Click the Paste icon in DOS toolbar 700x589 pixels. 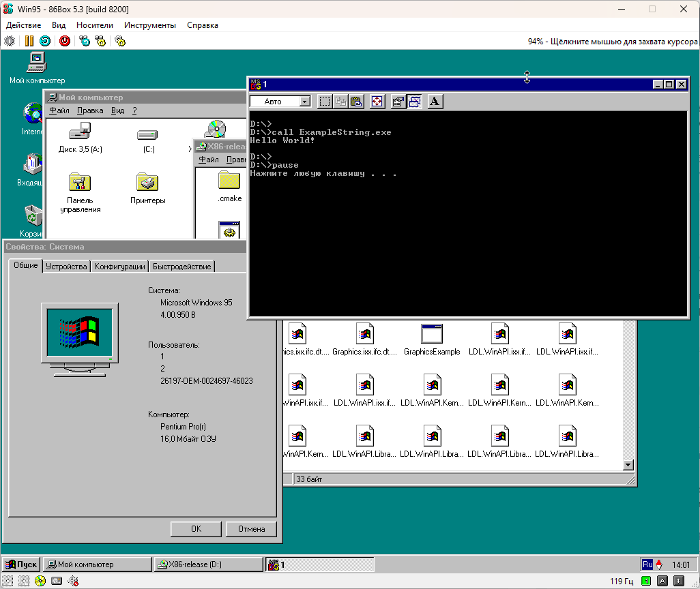tap(356, 102)
